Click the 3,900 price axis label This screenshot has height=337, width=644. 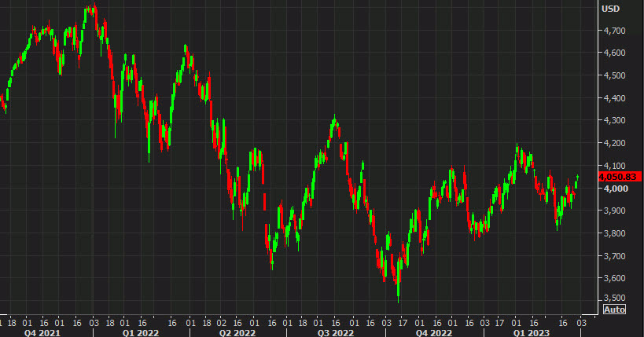coord(614,211)
